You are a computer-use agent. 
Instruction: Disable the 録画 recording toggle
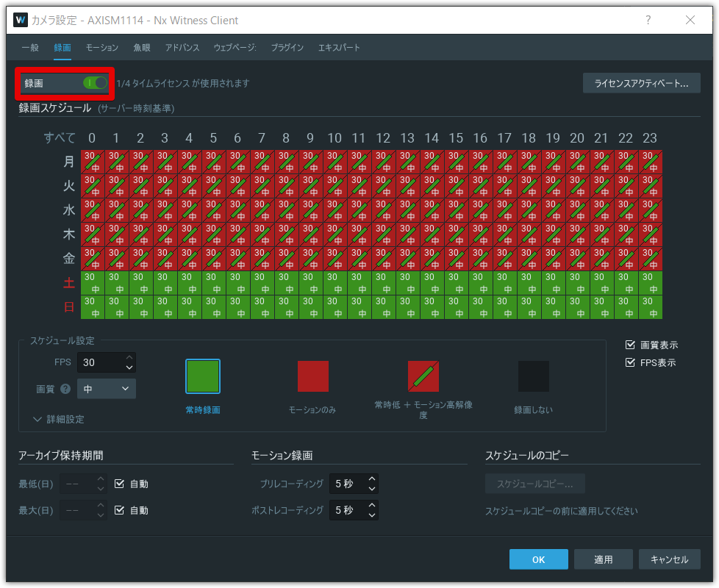(96, 83)
